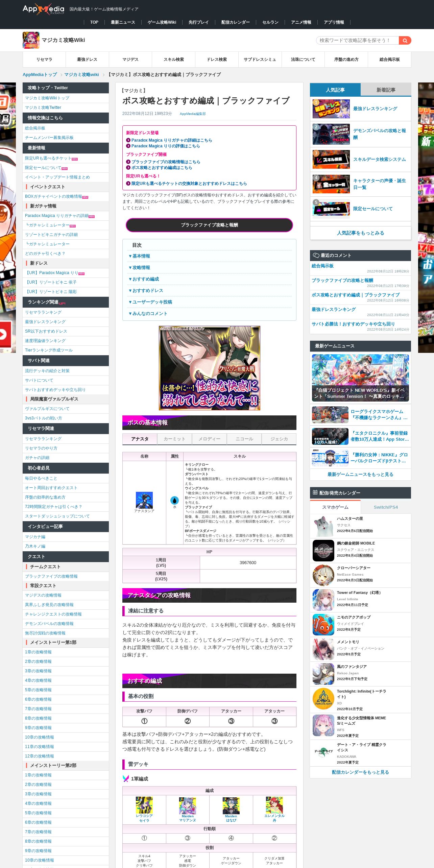Jump to 攻略情報 in table of contents

pos(139,268)
